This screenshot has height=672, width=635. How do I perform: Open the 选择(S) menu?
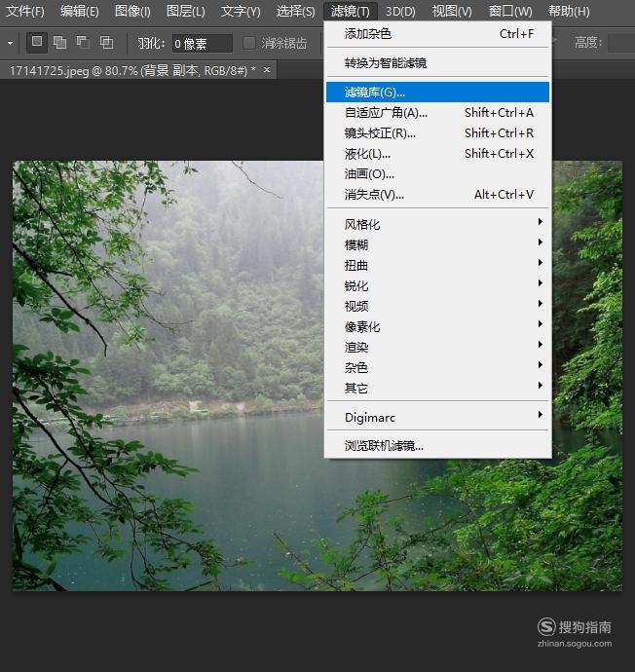point(296,11)
